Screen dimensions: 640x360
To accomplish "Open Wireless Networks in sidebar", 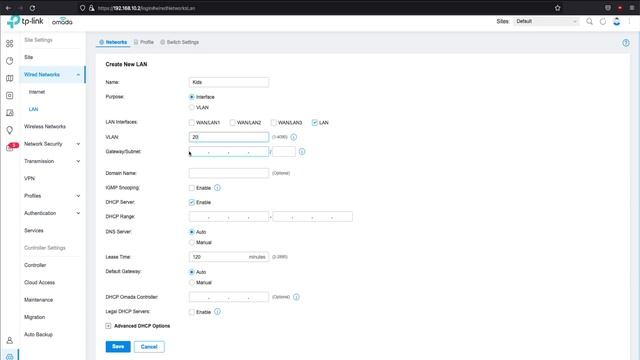I will coord(45,127).
